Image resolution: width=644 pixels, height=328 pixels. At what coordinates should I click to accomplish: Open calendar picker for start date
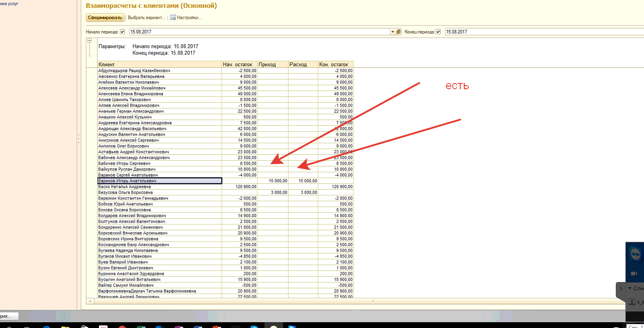click(x=398, y=32)
